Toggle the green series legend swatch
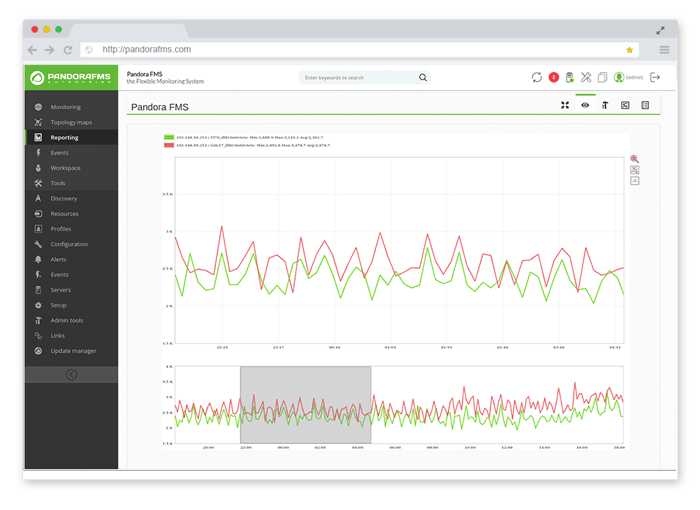Screen dimensions: 700x510 (169, 138)
